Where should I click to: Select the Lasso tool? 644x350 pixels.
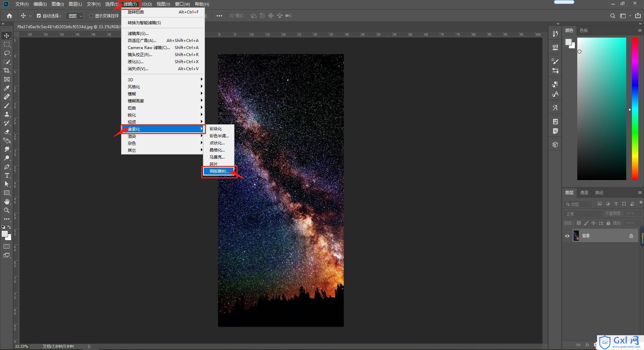coord(7,53)
